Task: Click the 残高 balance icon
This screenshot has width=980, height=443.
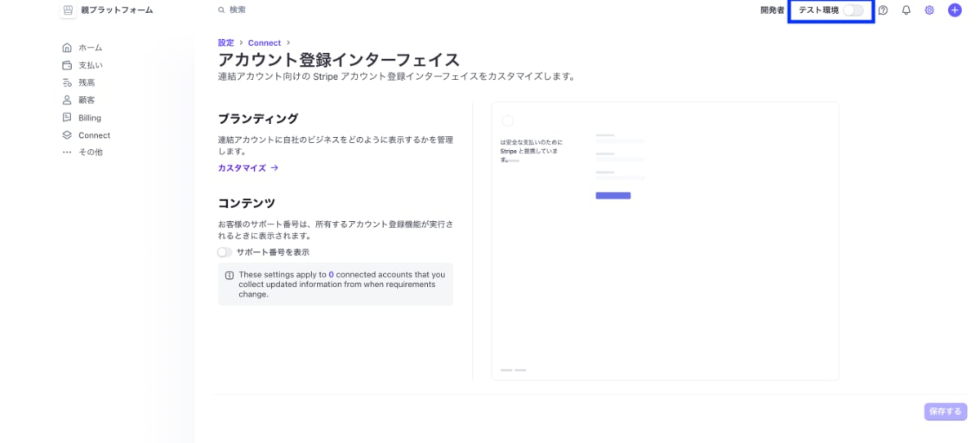Action: (68, 82)
